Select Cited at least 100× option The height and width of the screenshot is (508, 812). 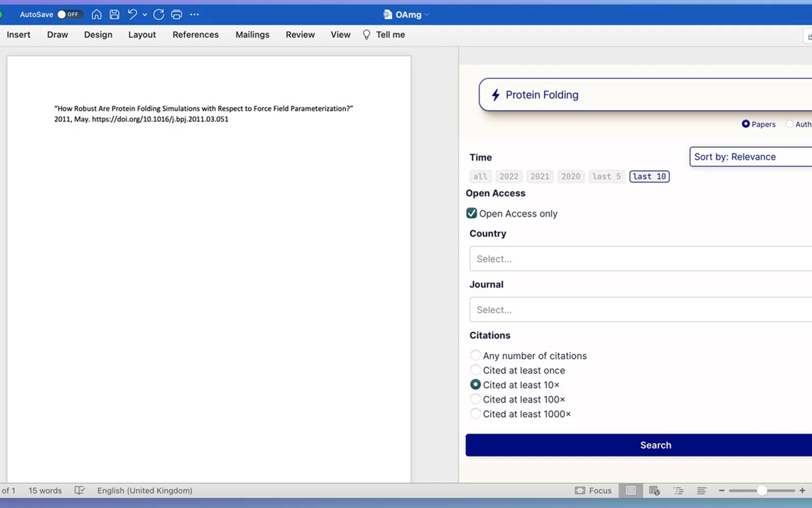coord(476,399)
